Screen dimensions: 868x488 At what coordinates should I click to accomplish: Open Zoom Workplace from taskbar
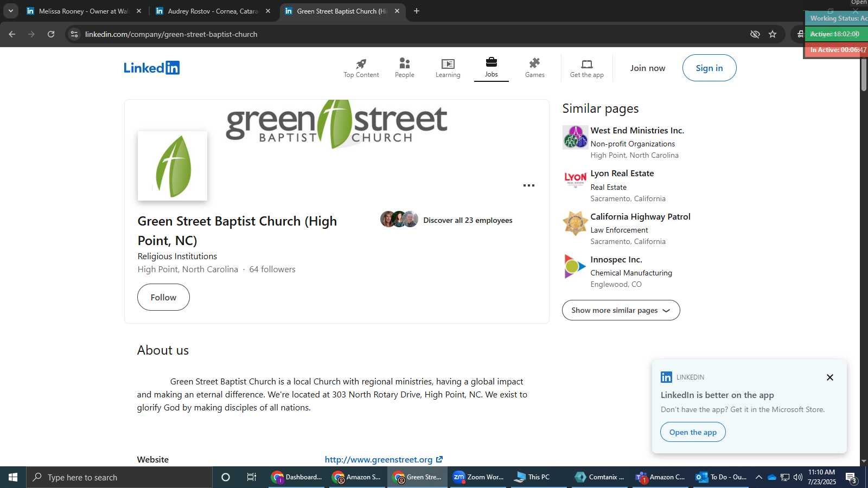[x=478, y=477]
